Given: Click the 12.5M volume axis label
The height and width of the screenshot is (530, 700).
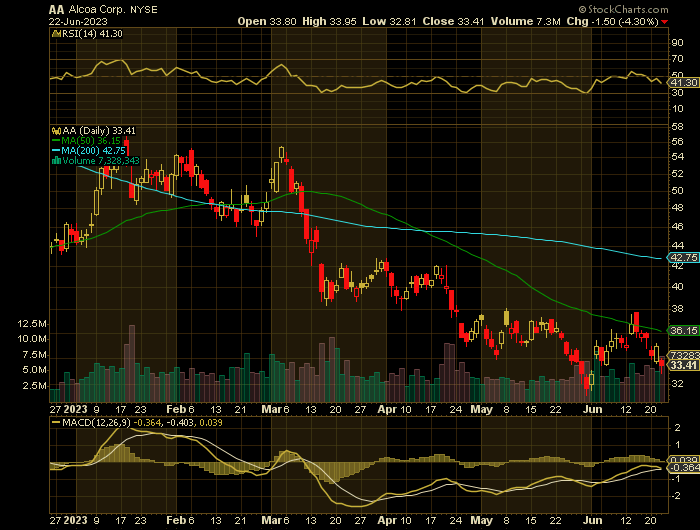Looking at the screenshot, I should (32, 323).
